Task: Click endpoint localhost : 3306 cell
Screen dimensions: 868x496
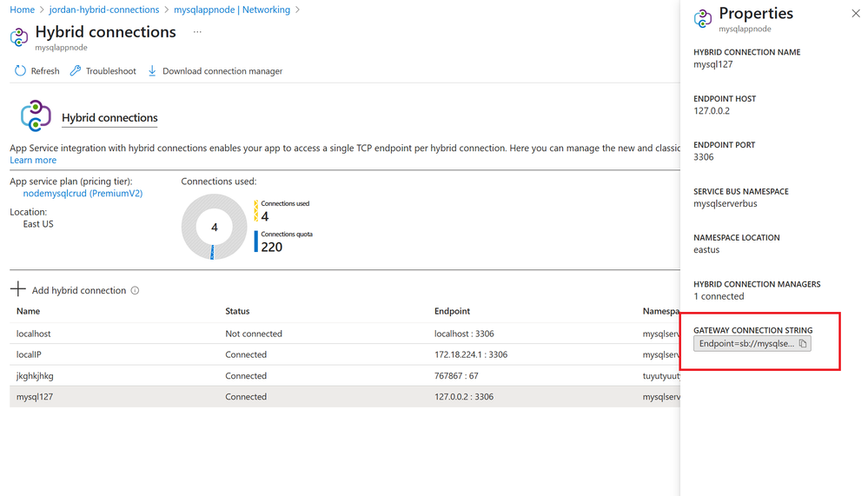Action: (x=465, y=334)
